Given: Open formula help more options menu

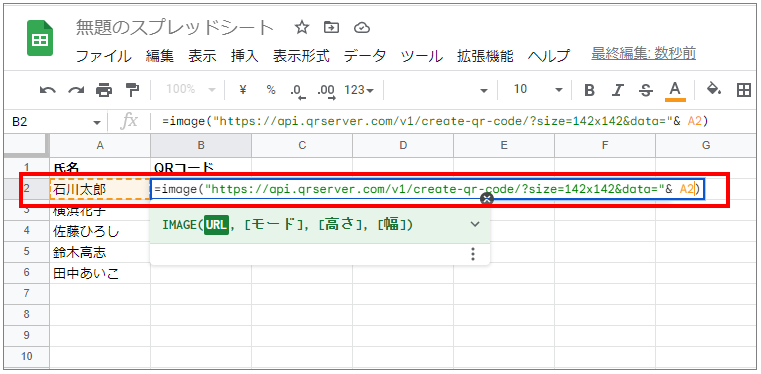Looking at the screenshot, I should click(473, 254).
